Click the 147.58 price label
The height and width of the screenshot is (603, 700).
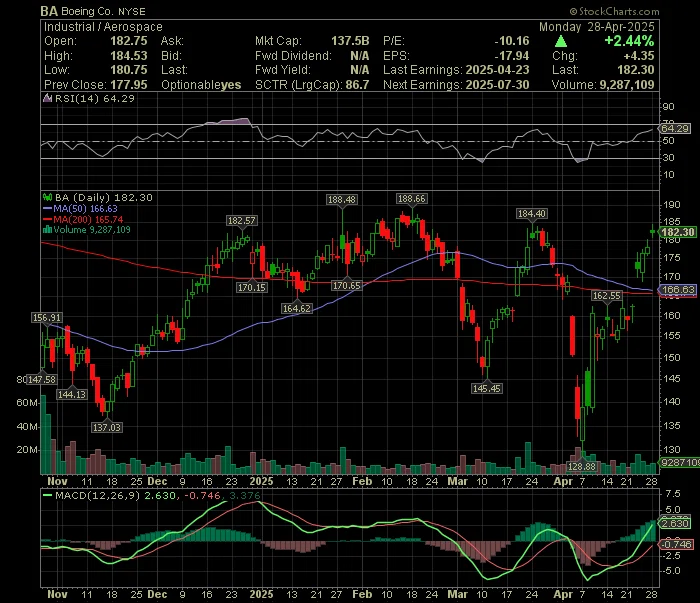coord(42,379)
